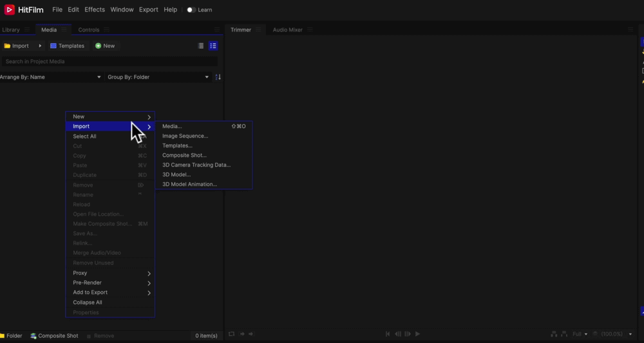644x343 pixels.
Task: Select the Media tab
Action: [49, 30]
